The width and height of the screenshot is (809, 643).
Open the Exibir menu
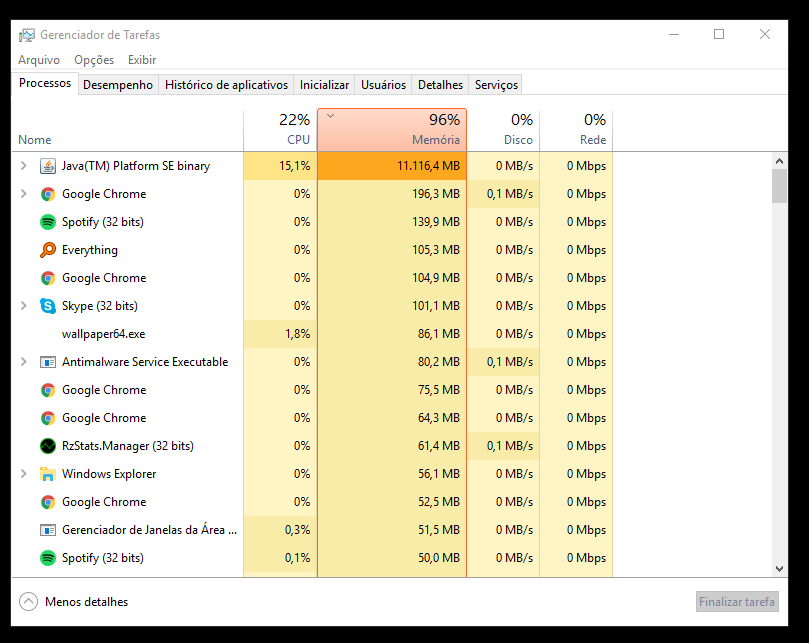[x=142, y=60]
